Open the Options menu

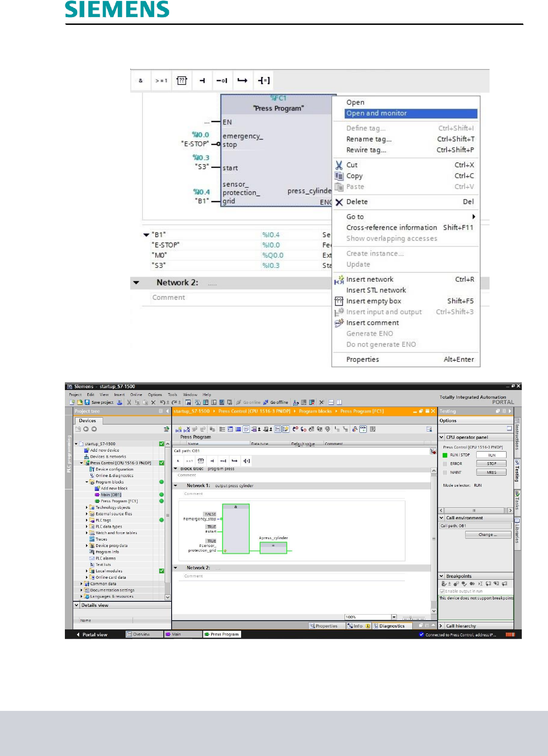pos(155,395)
